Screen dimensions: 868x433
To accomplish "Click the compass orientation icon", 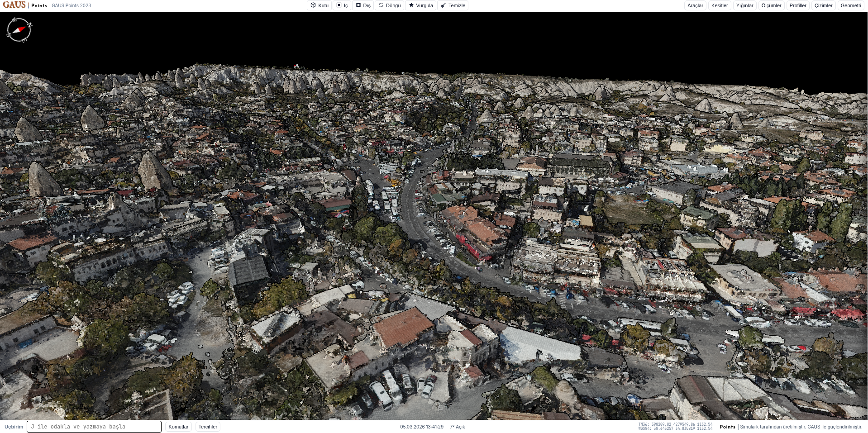I will click(19, 30).
